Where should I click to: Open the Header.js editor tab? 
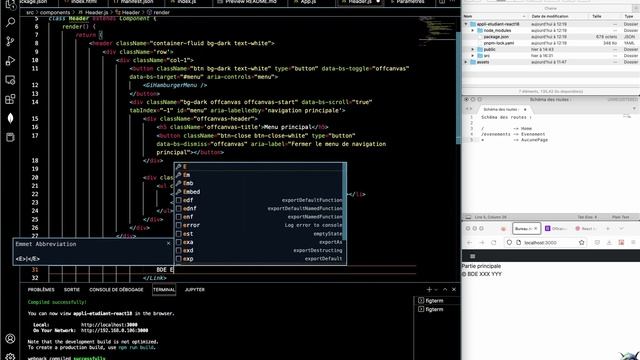click(360, 2)
